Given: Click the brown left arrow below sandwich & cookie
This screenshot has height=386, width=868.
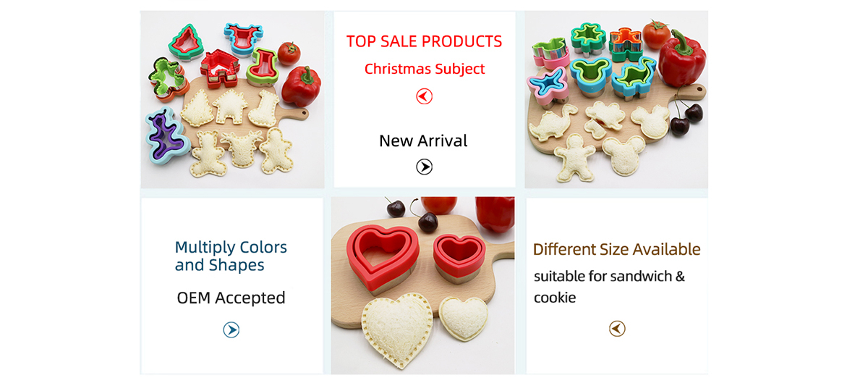Looking at the screenshot, I should [616, 329].
